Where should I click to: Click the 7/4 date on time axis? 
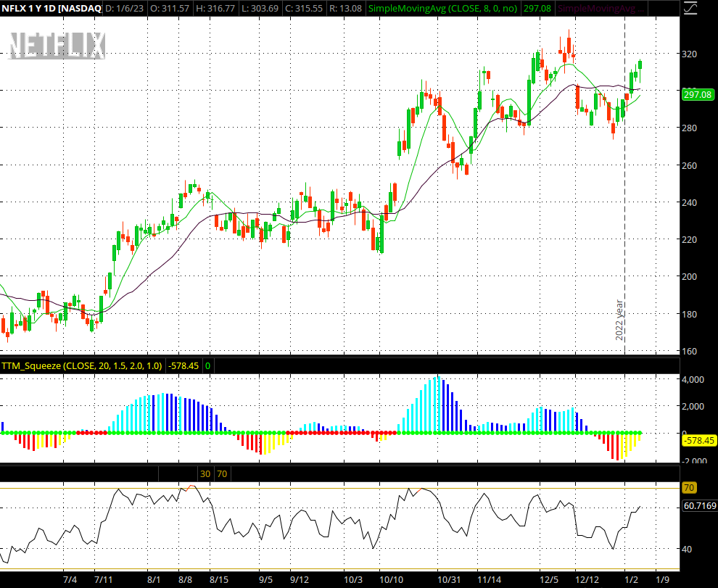pos(70,580)
